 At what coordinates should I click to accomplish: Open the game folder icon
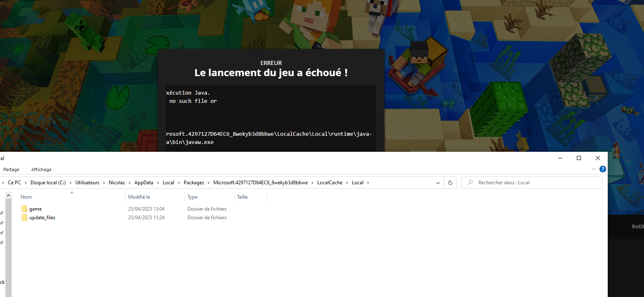24,209
